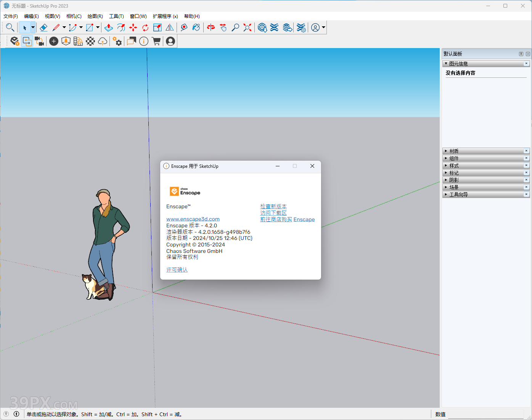
Task: Select the Rotate tool
Action: pyautogui.click(x=145, y=27)
